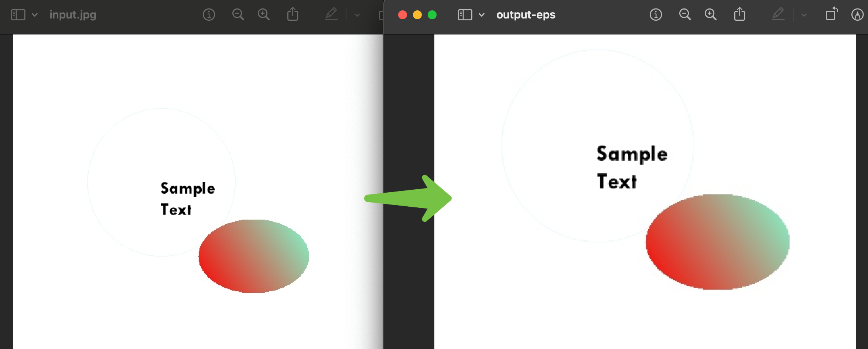868x349 pixels.
Task: Click the output-eps window title
Action: 526,15
